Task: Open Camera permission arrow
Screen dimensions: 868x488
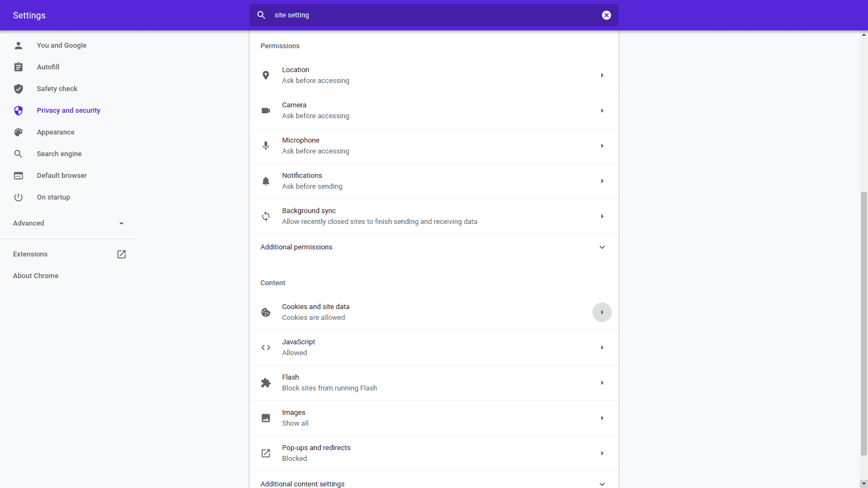Action: click(x=602, y=111)
